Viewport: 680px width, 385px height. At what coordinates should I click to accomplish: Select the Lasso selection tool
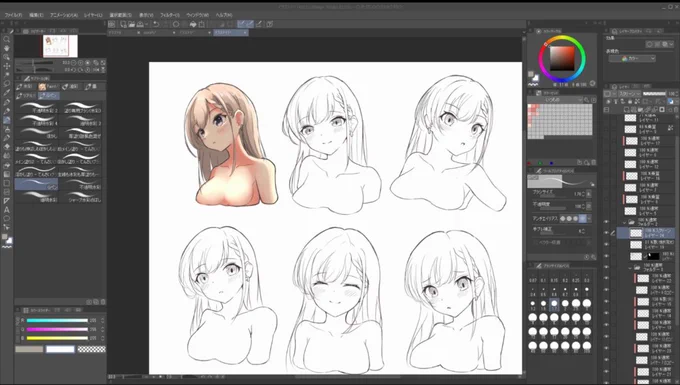tap(7, 84)
